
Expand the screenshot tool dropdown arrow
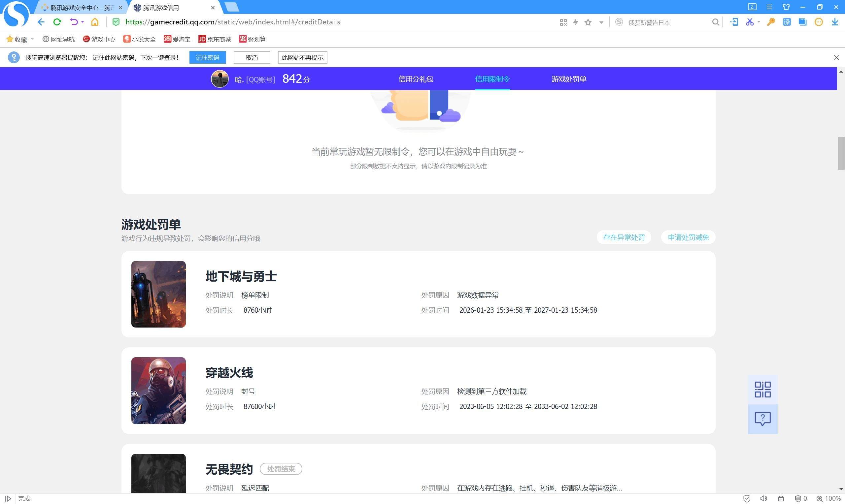click(759, 22)
